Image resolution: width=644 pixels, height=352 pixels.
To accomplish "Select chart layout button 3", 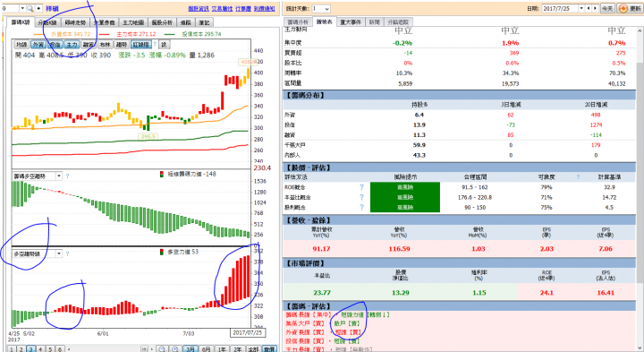I will (x=30, y=349).
